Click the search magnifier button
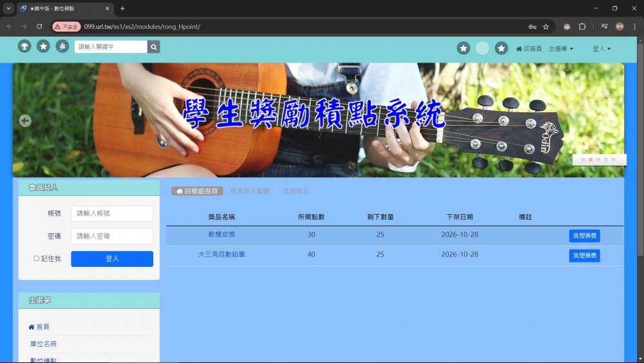 coord(153,46)
